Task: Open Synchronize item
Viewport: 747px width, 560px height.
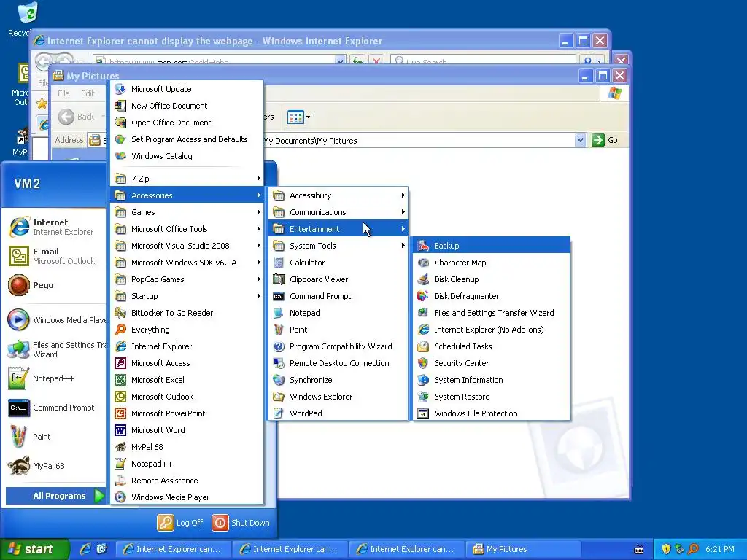Action: coord(338,379)
